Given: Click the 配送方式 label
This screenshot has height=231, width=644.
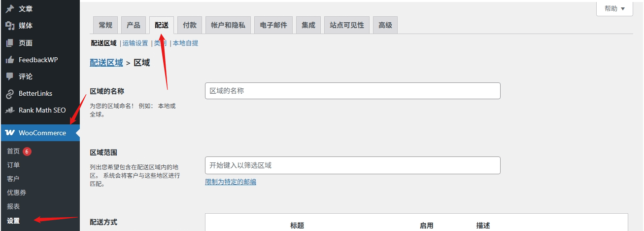Looking at the screenshot, I should point(103,222).
